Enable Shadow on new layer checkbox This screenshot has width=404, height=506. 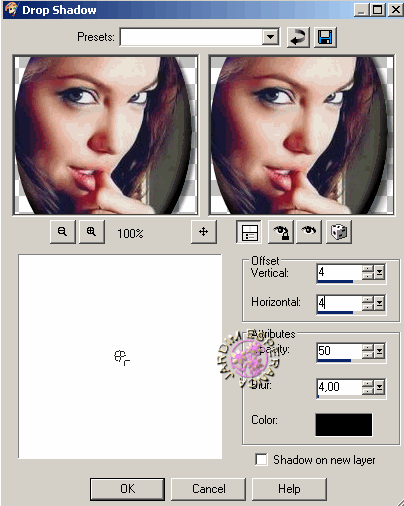coord(261,459)
